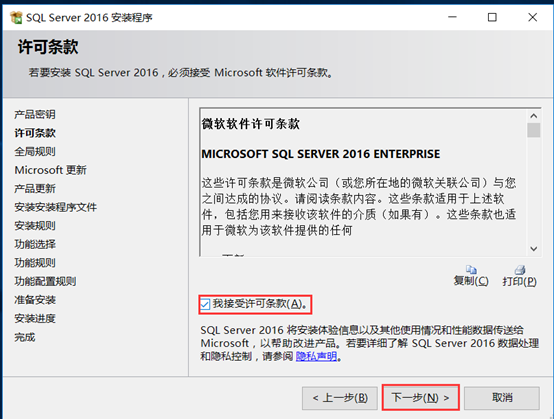554x419 pixels.
Task: Cancel setup with 取消 button
Action: [x=502, y=398]
